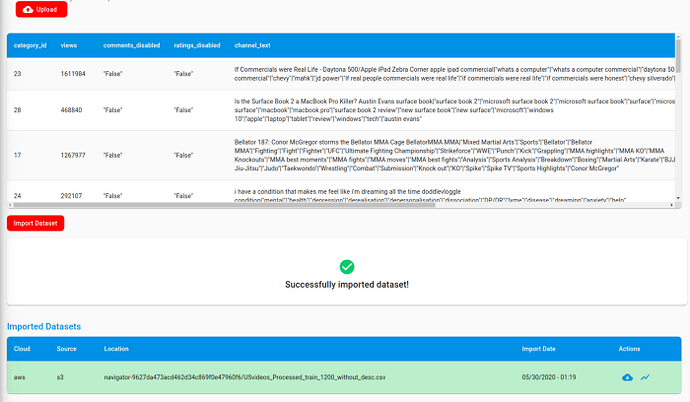The width and height of the screenshot is (690, 402).
Task: Click the comments_disabled column header
Action: pyautogui.click(x=132, y=45)
